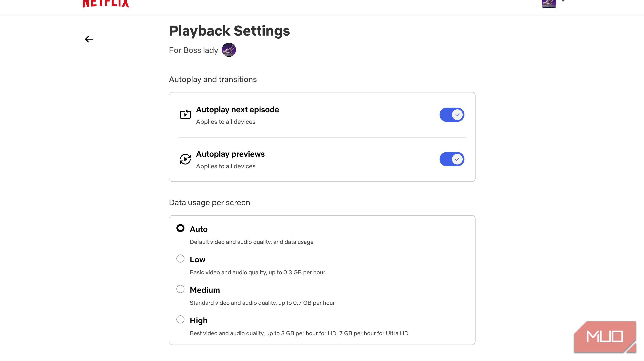Click the High option description text
Screen dimensions: 644x361
point(299,333)
